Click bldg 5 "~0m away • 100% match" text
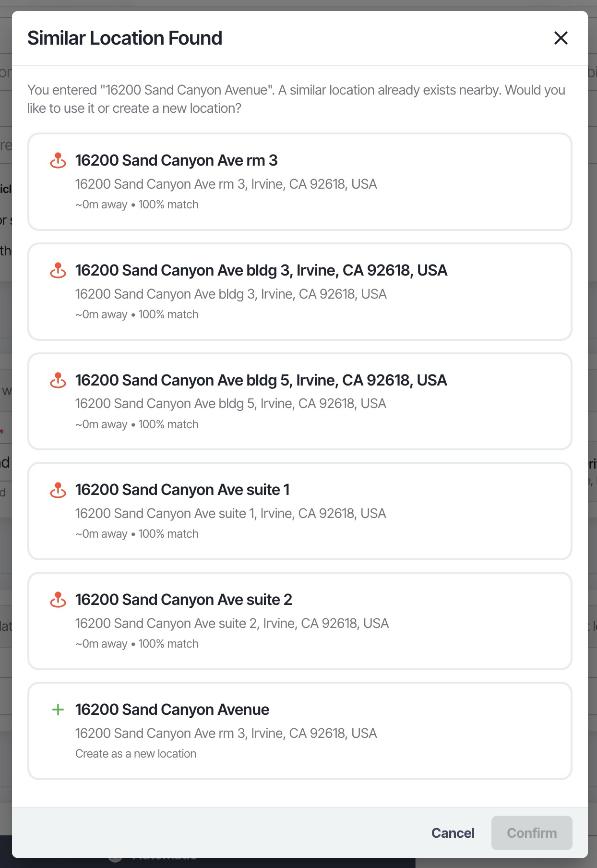 137,424
